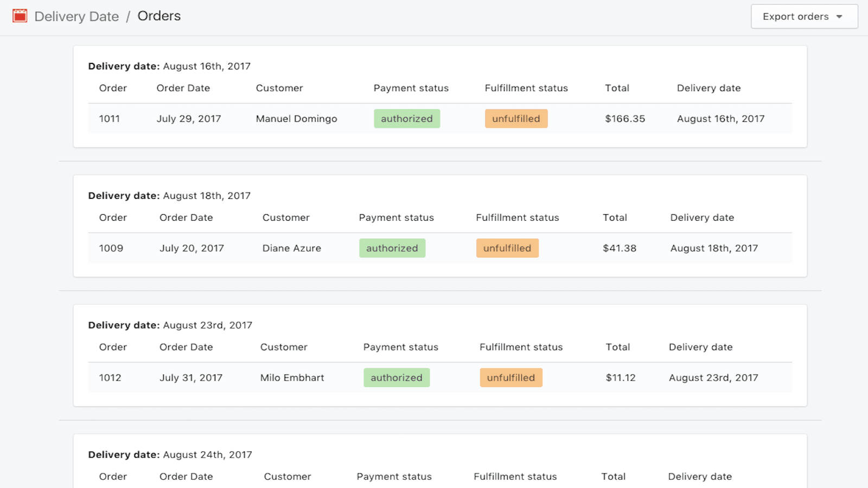Image resolution: width=868 pixels, height=488 pixels.
Task: Click customer Manuel Domingo
Action: [296, 118]
